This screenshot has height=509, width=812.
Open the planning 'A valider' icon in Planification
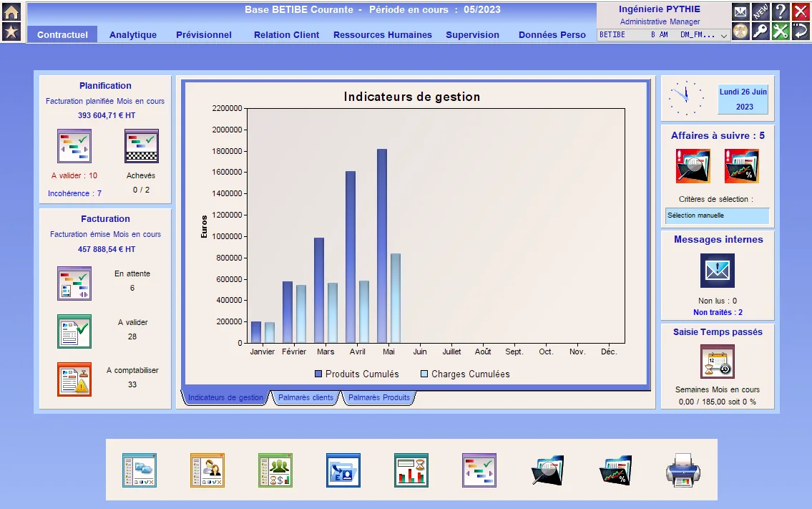pos(74,146)
